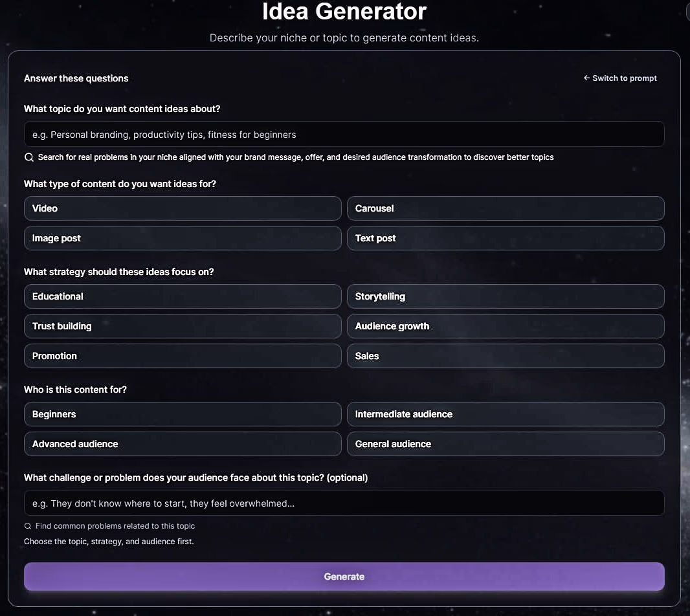This screenshot has width=690, height=616.
Task: Click the back arrow icon beside Switch to prompt
Action: pos(586,78)
